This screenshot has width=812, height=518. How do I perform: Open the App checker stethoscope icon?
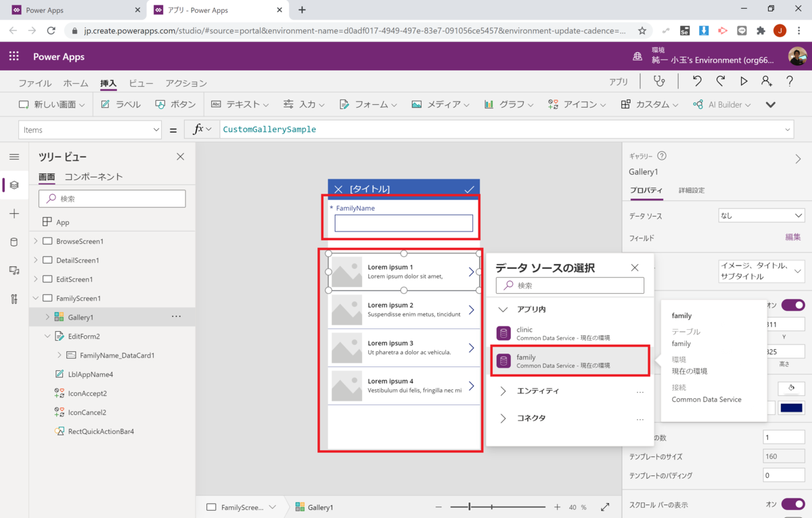pos(659,81)
